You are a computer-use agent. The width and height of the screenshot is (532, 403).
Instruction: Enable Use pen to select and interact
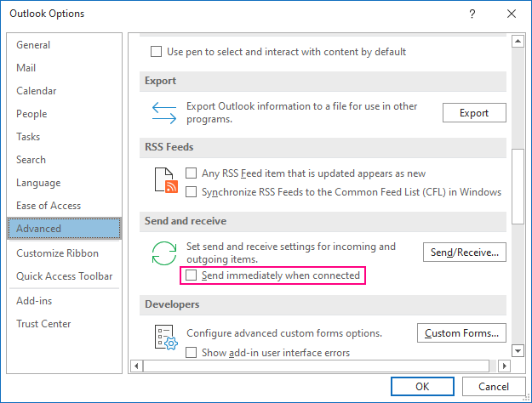[x=156, y=52]
